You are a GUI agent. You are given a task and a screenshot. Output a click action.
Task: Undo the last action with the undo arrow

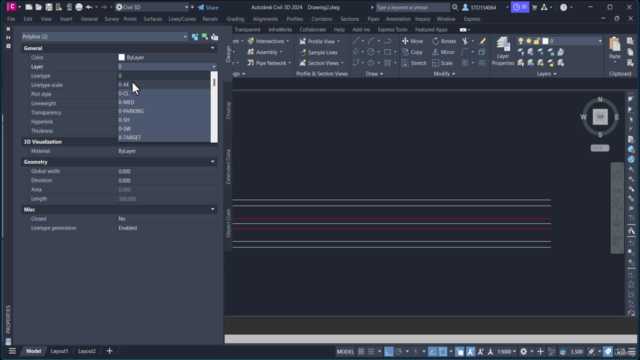click(89, 7)
